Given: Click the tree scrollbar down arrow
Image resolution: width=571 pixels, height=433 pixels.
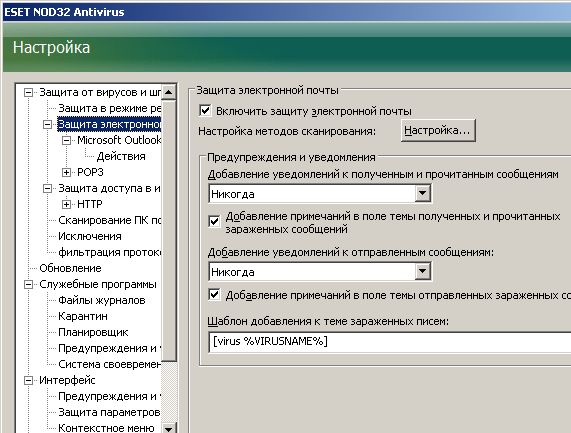Looking at the screenshot, I should pos(168,428).
